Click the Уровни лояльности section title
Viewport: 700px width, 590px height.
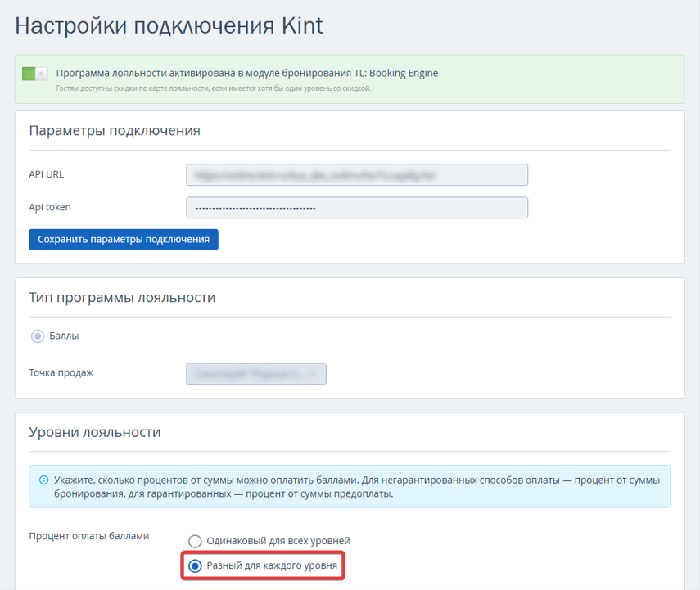pyautogui.click(x=95, y=432)
